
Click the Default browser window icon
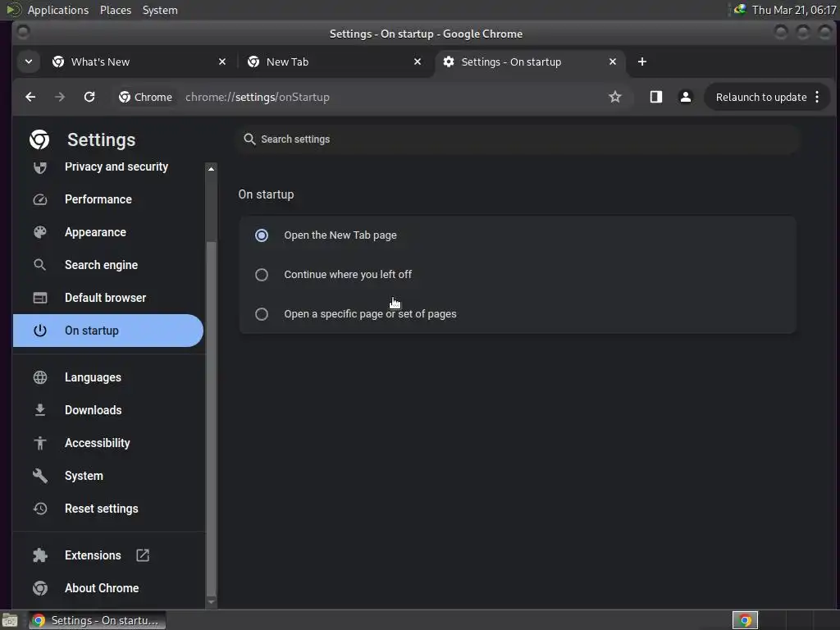[40, 298]
